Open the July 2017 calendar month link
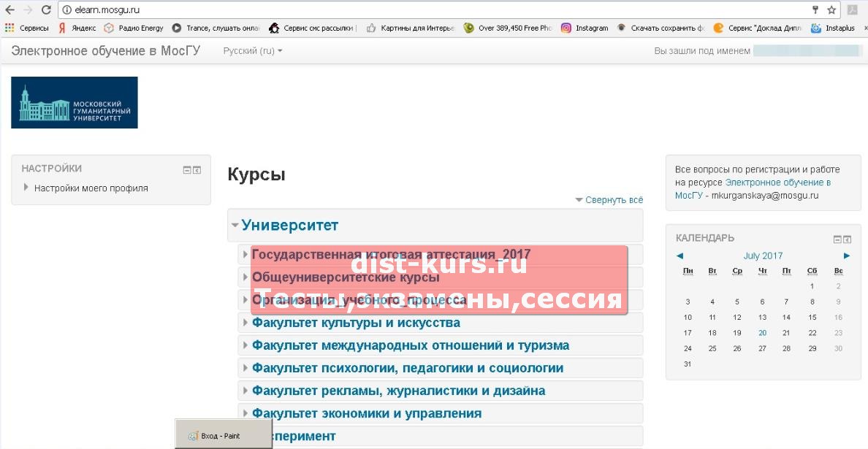Viewport: 868px width, 449px height. [x=763, y=256]
